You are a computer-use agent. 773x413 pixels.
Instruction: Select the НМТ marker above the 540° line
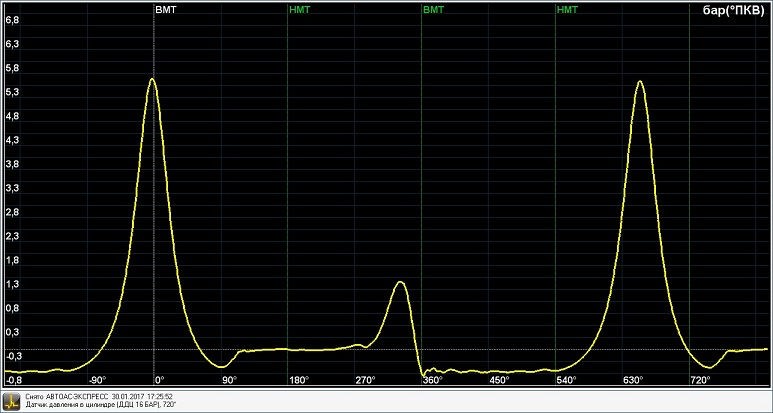pyautogui.click(x=567, y=10)
